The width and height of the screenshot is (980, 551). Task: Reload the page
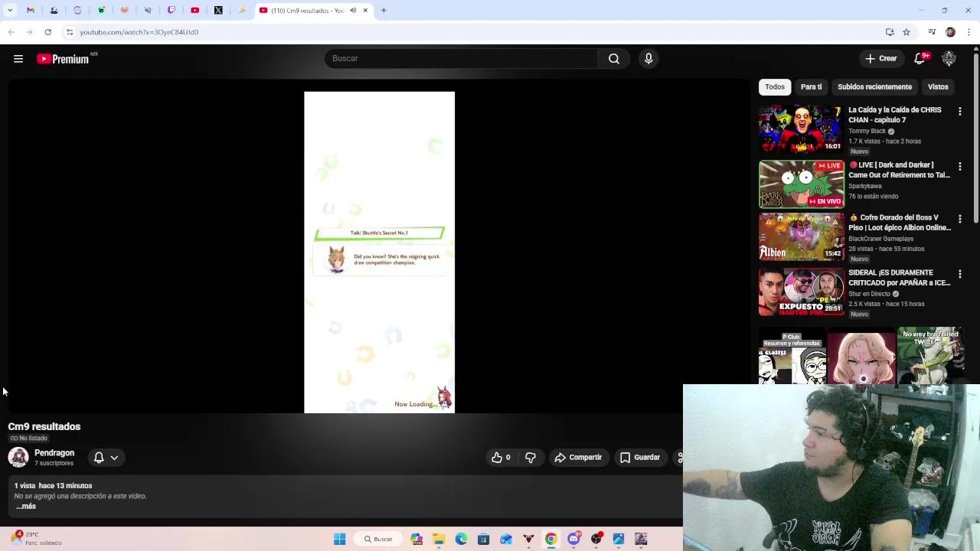coord(47,32)
